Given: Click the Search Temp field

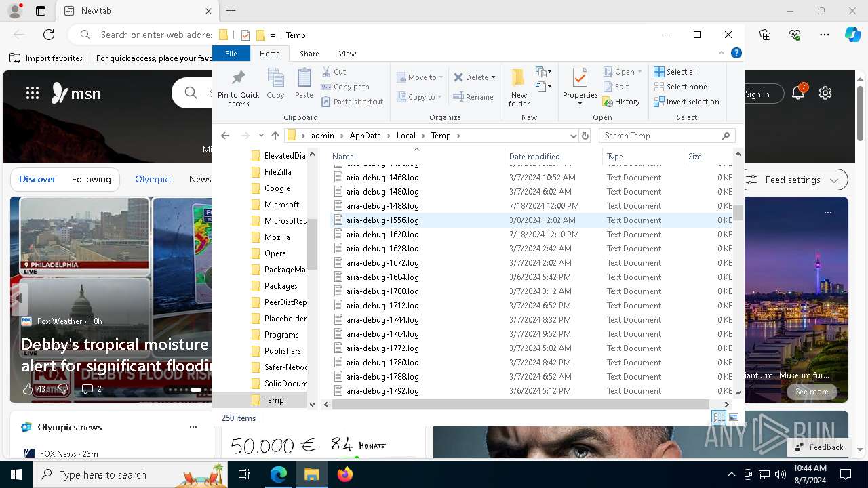Looking at the screenshot, I should (667, 136).
